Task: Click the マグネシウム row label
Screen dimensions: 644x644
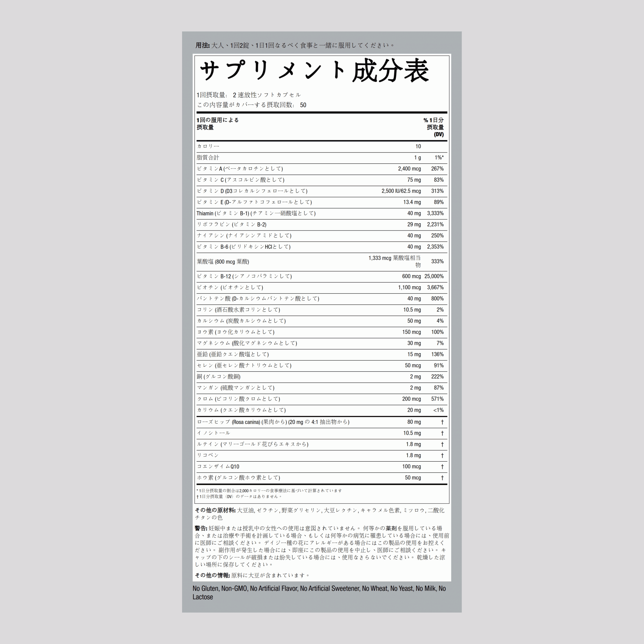Action: [x=247, y=343]
